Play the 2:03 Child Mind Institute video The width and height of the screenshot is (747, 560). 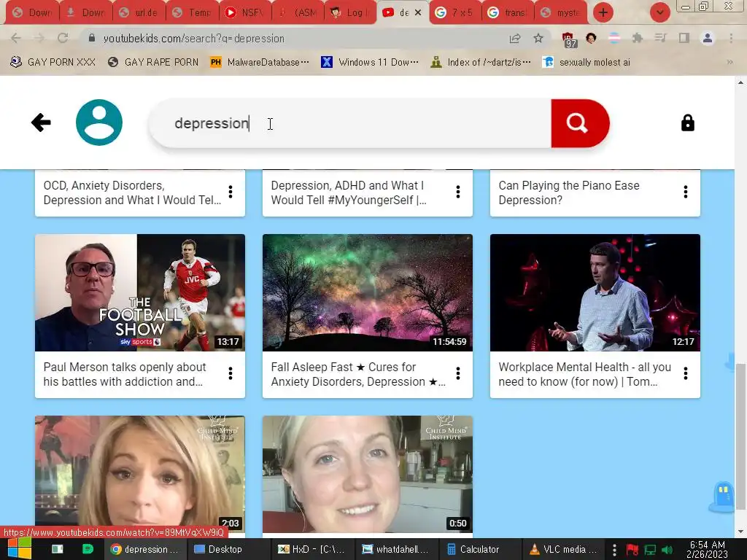click(x=140, y=474)
